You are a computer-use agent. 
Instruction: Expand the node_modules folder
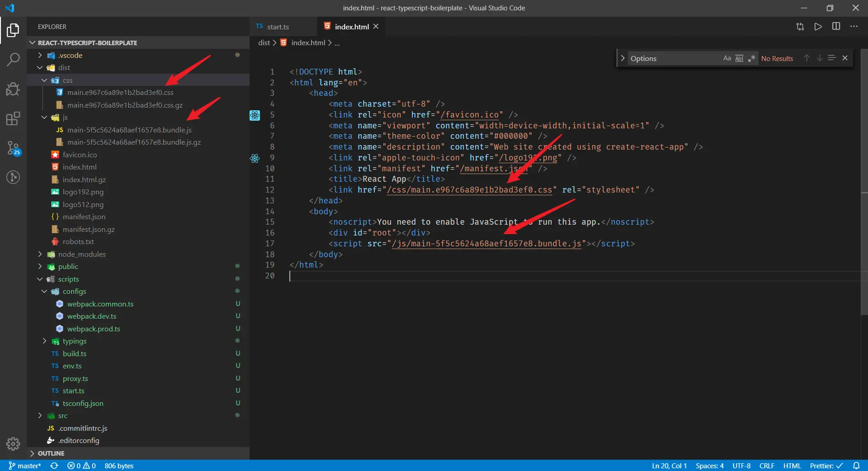[40, 254]
